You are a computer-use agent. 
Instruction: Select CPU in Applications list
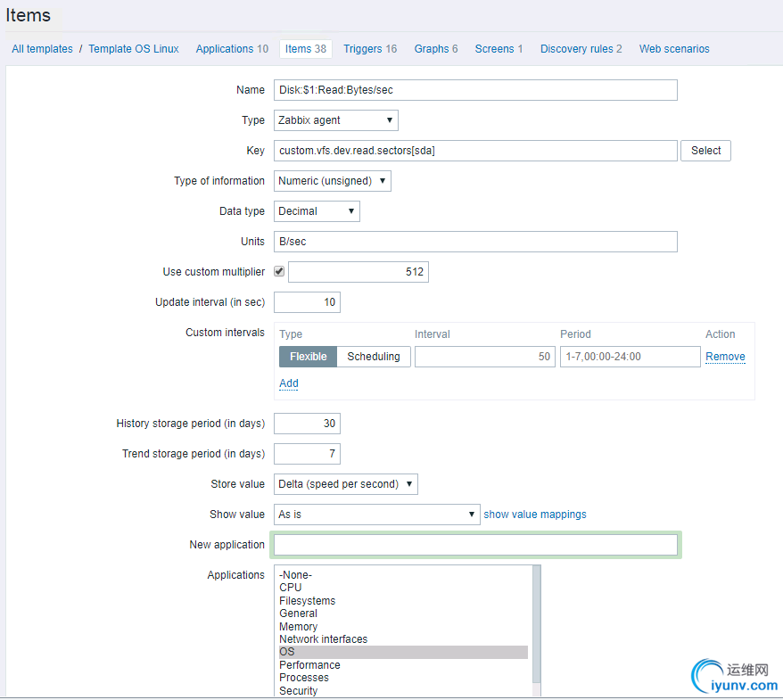(403, 588)
